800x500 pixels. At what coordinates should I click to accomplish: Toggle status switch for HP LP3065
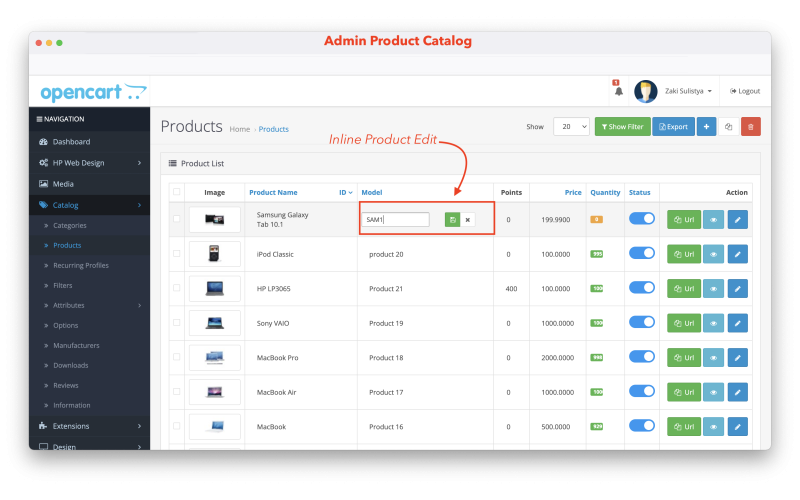642,288
